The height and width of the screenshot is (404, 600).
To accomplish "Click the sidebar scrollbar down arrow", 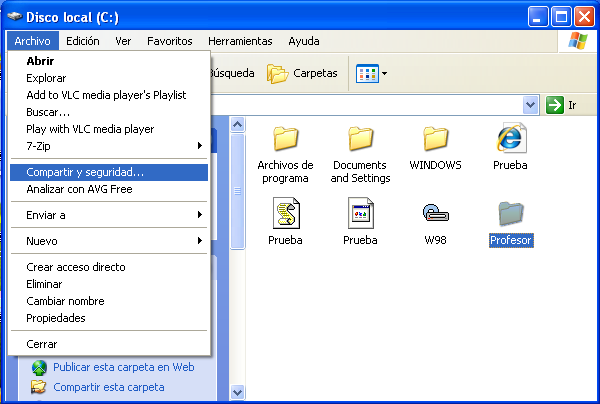I will [238, 393].
